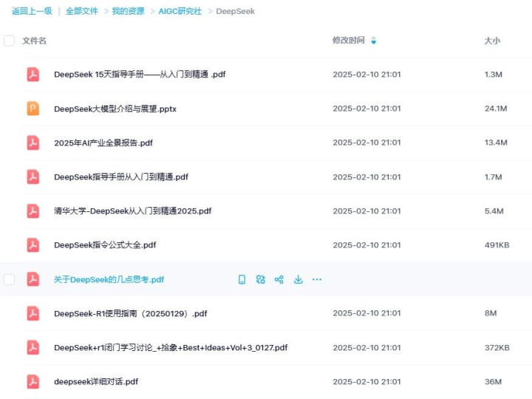The width and height of the screenshot is (532, 399).
Task: Click the 491KB size value
Action: pos(497,245)
